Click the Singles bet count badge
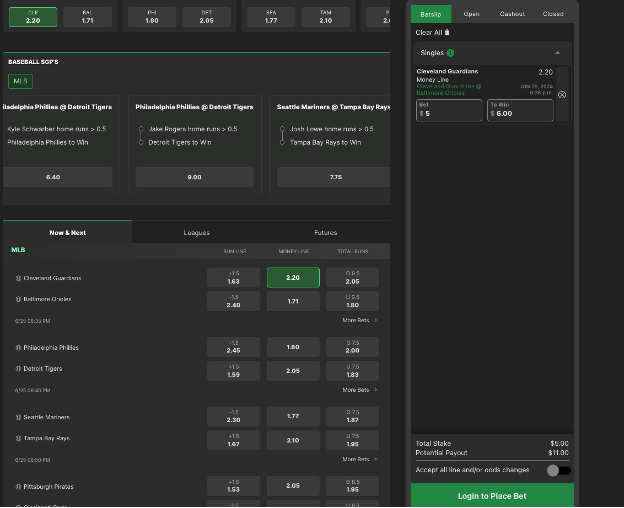This screenshot has width=624, height=508. pos(450,52)
